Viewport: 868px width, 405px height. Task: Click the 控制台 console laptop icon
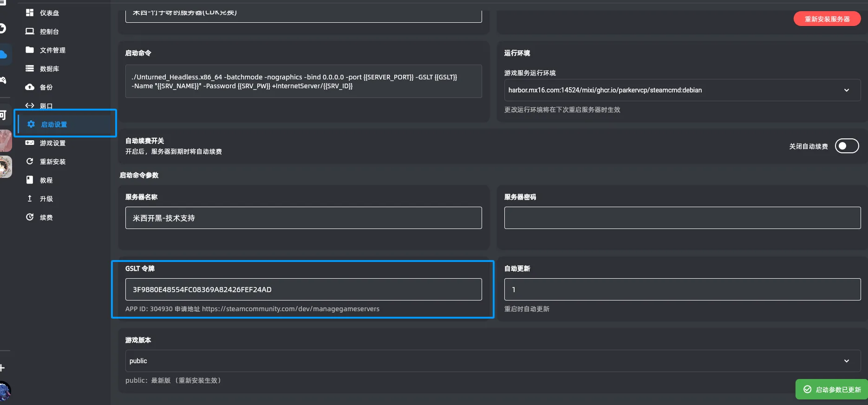click(x=30, y=31)
